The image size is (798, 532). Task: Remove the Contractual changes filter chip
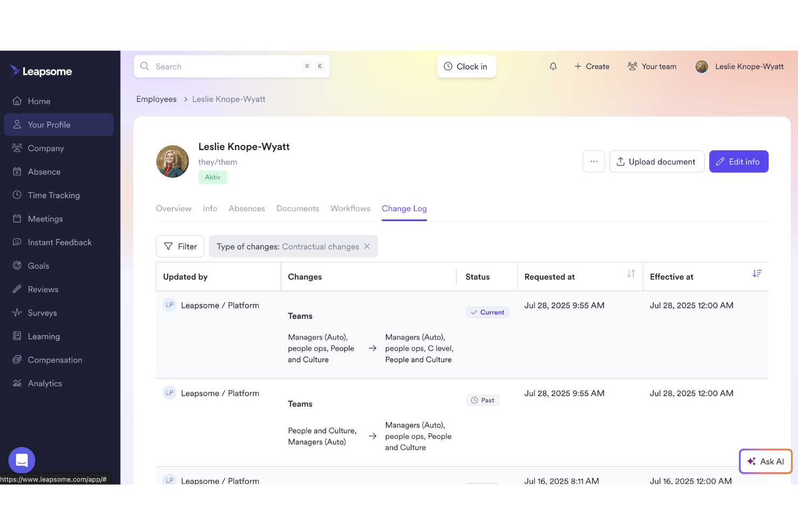[367, 246]
